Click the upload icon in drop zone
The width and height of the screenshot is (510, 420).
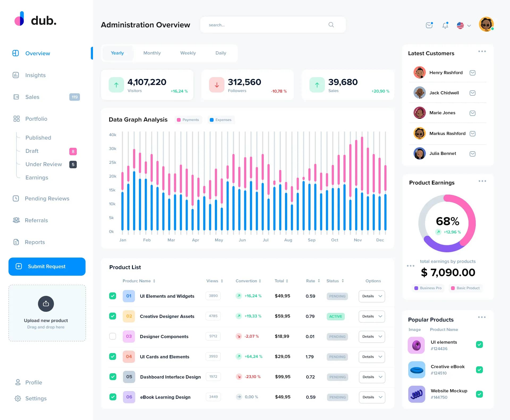(46, 304)
